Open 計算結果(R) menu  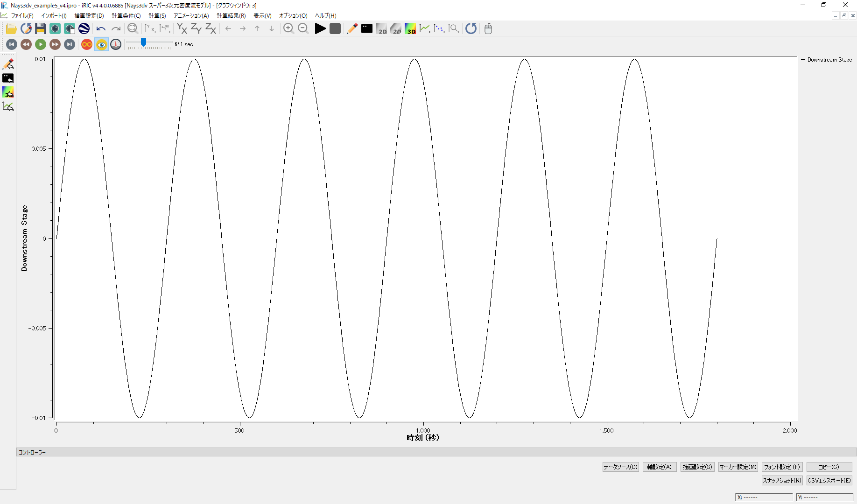(231, 16)
